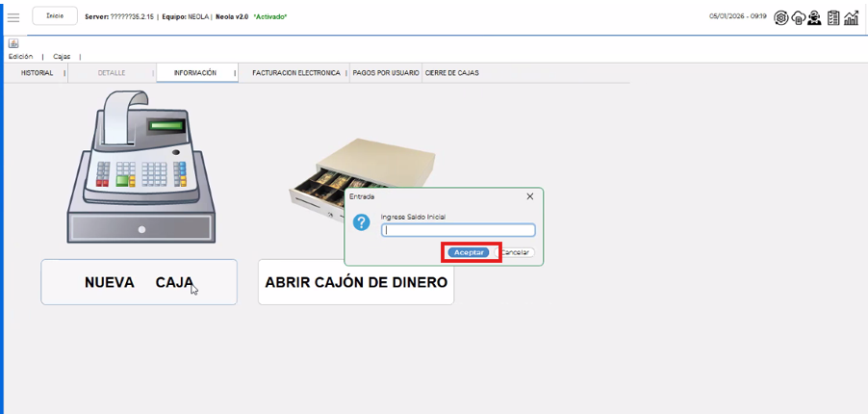868x414 pixels.
Task: Click the blue question mark icon
Action: (362, 222)
